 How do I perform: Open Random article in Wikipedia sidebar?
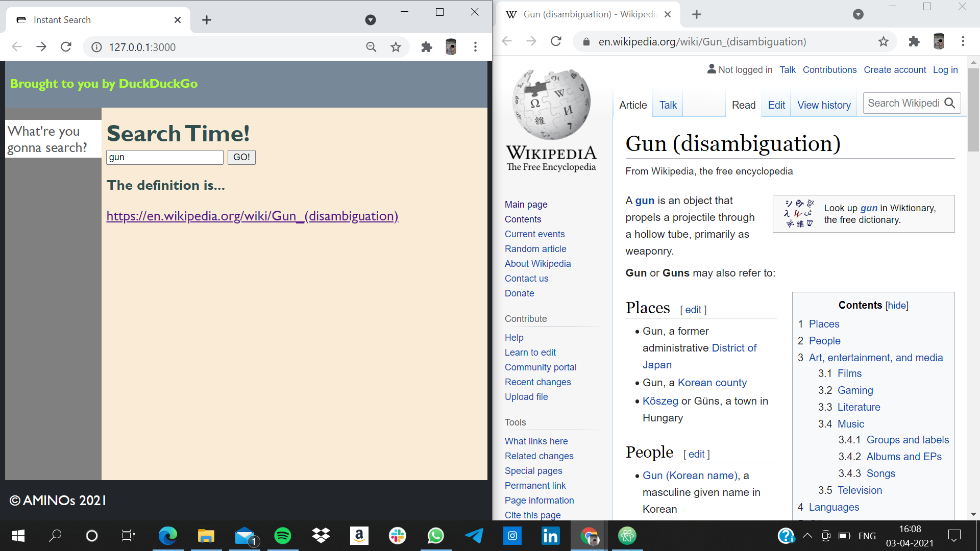pos(535,248)
